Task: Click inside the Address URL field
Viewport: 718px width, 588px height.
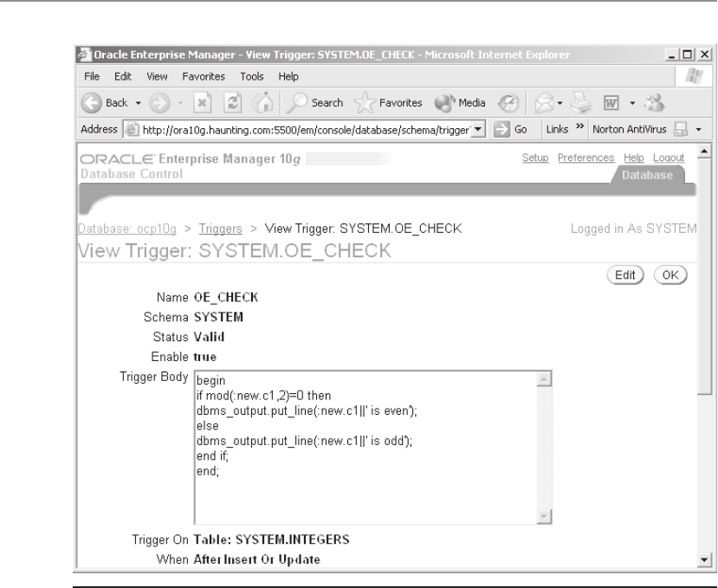Action: (x=306, y=130)
